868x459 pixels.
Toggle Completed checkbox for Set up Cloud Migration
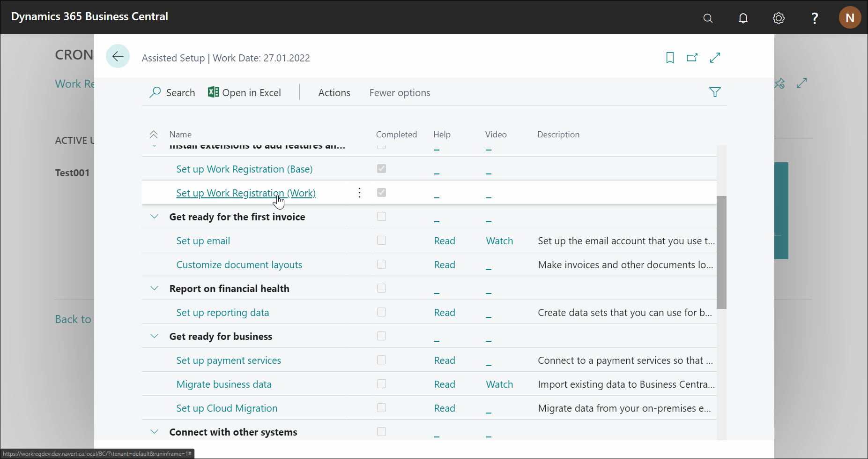381,407
